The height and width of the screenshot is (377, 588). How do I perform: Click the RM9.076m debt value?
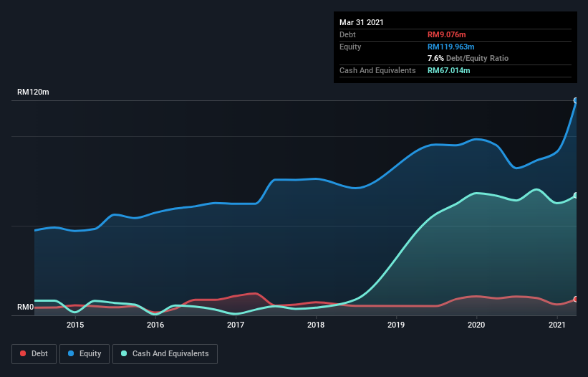[x=447, y=34]
